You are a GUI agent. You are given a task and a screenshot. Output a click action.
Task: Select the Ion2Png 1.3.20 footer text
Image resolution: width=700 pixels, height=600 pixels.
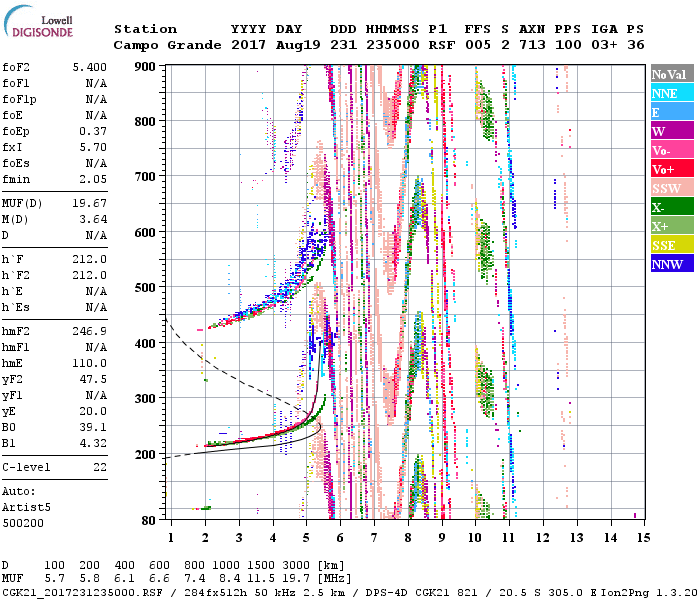point(649,593)
